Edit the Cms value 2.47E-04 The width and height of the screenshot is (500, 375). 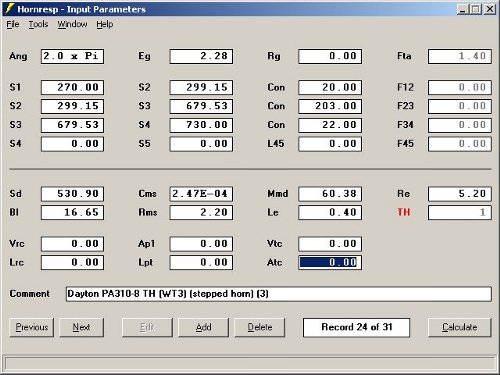click(x=201, y=194)
